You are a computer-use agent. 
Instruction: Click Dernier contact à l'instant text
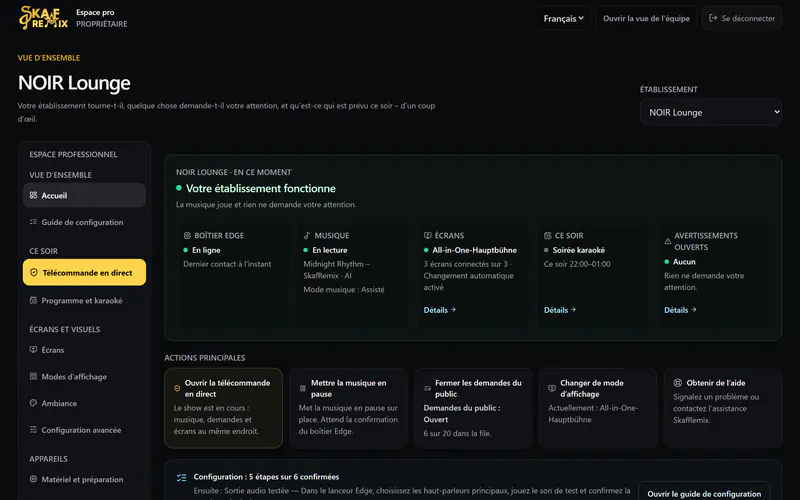pos(227,264)
